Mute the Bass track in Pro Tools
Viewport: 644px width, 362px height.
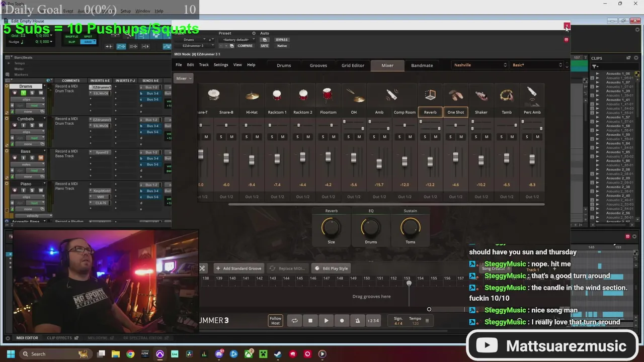pos(41,158)
